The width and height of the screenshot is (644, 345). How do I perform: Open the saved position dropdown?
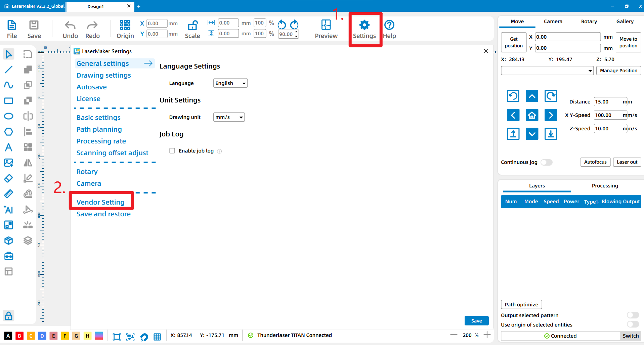pos(547,71)
